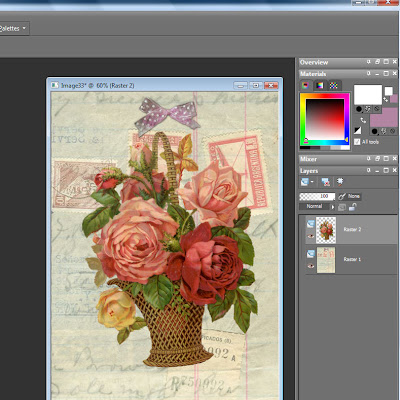
Task: Swap the small foreground and background colors
Action: tap(385, 99)
